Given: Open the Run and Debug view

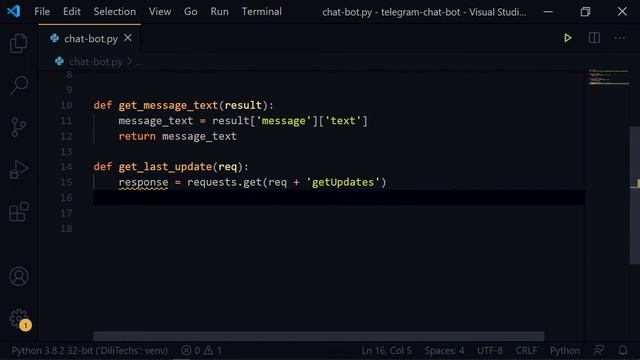Looking at the screenshot, I should coord(19,169).
